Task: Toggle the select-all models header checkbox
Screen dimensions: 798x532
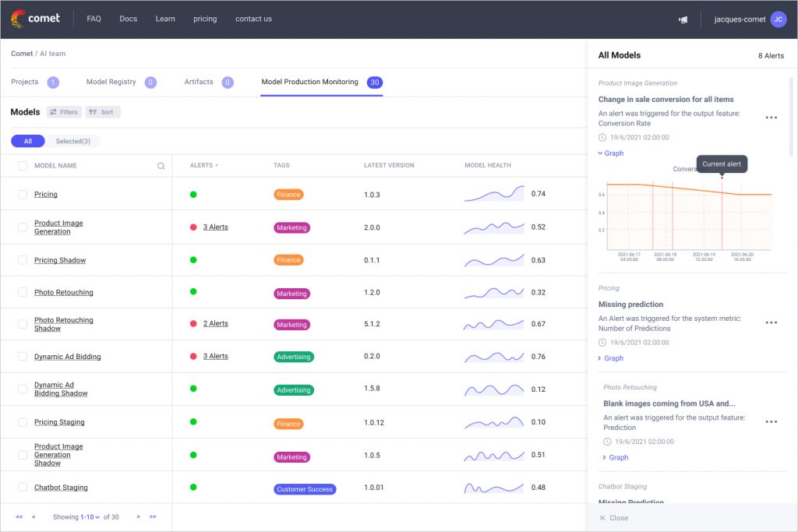Action: (23, 166)
